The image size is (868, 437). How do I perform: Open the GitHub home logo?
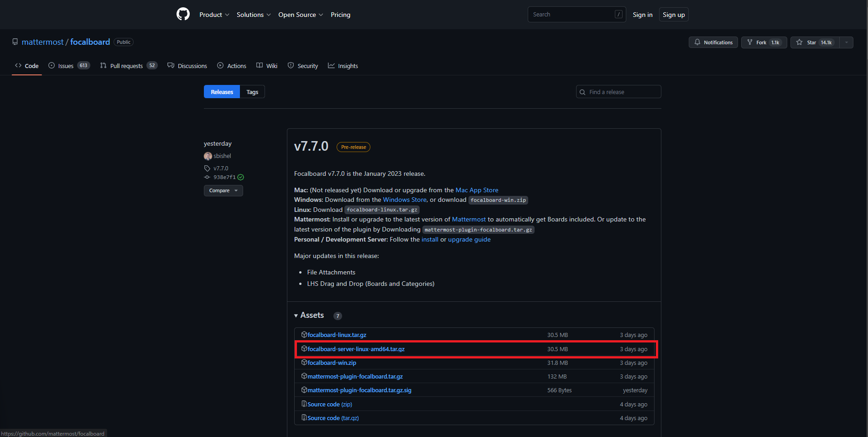[183, 14]
